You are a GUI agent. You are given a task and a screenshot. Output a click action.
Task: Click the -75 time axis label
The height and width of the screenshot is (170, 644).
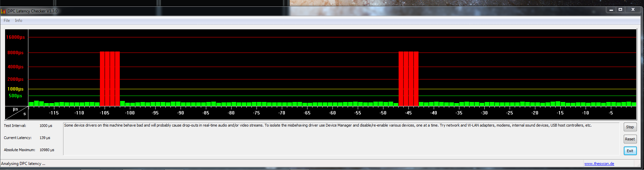pyautogui.click(x=257, y=113)
